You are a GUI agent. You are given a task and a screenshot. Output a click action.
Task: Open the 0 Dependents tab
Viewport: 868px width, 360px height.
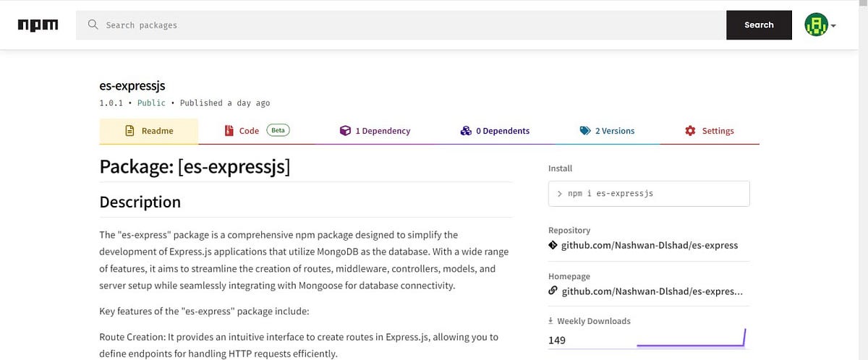pyautogui.click(x=495, y=131)
